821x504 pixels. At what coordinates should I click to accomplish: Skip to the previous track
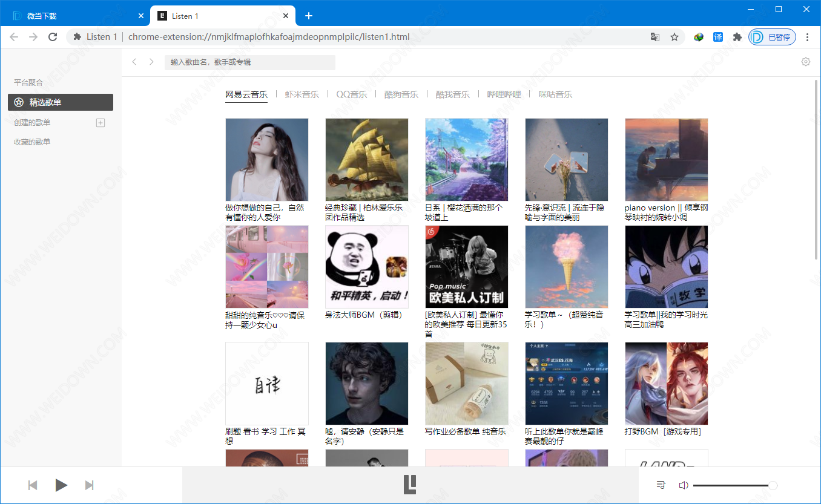coord(33,485)
